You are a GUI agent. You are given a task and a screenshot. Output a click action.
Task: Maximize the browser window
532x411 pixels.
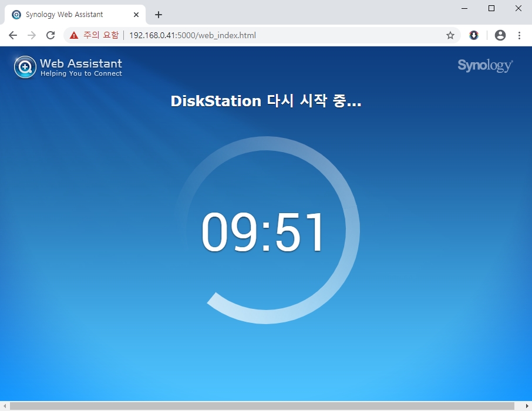(x=491, y=8)
